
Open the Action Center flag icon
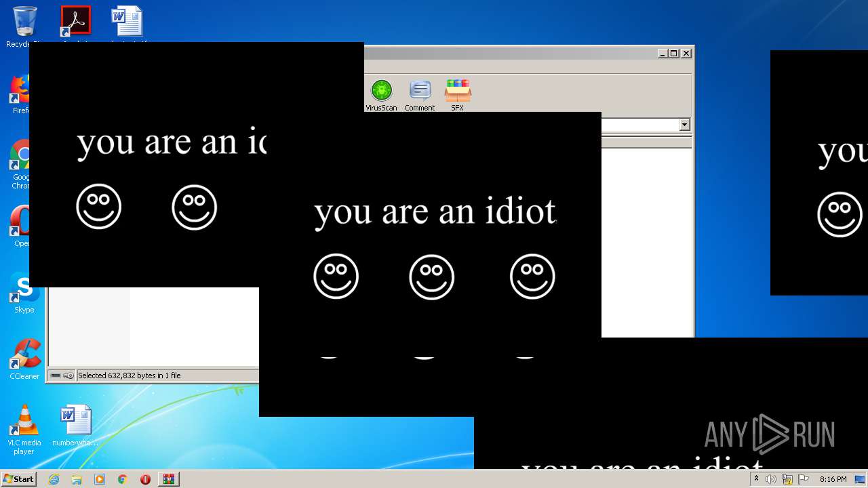(804, 479)
